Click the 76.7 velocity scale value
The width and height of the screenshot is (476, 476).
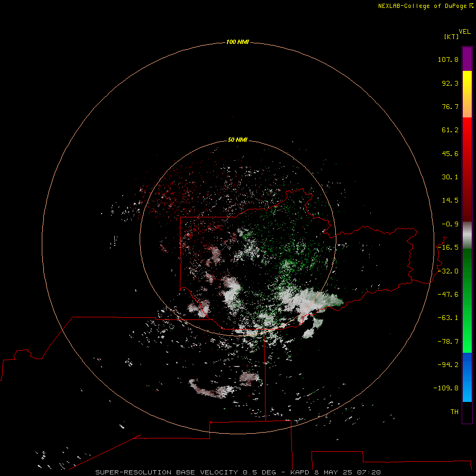point(450,106)
